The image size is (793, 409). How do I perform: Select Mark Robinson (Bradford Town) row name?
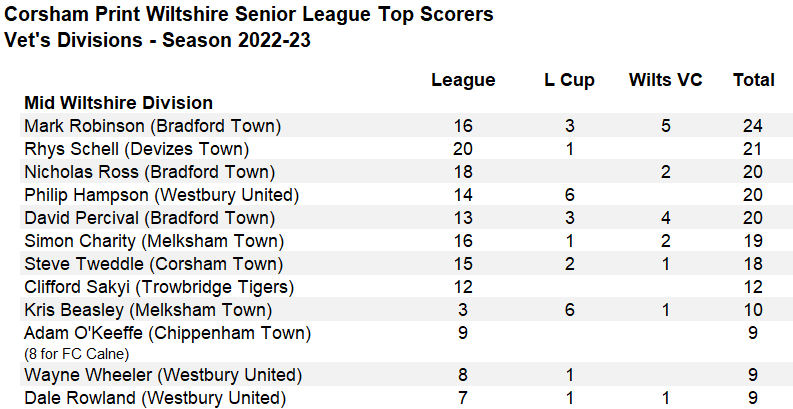pyautogui.click(x=153, y=126)
